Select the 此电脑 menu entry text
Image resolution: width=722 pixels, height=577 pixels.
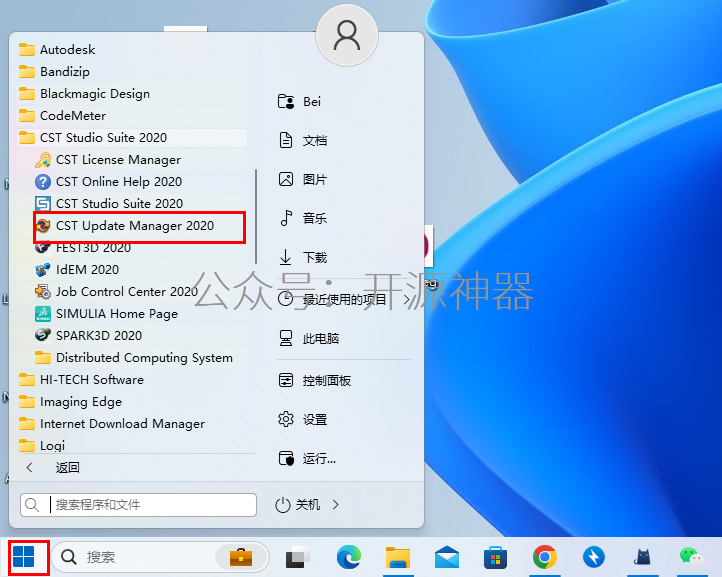(321, 338)
